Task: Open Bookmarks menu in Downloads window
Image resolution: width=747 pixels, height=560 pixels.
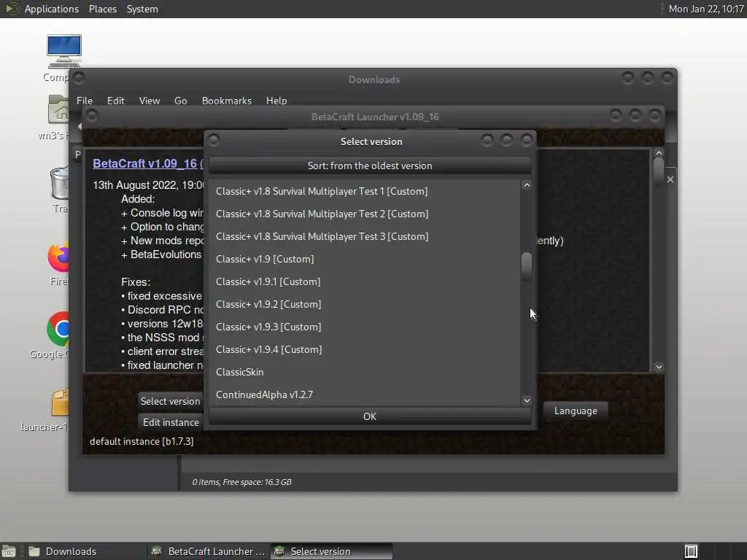Action: click(227, 101)
